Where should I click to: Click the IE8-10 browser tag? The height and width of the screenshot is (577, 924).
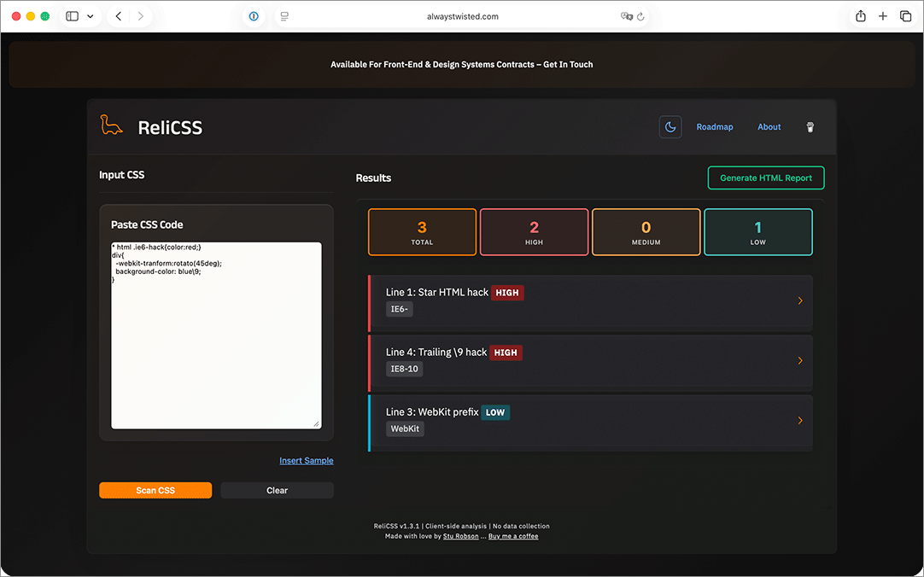(404, 370)
